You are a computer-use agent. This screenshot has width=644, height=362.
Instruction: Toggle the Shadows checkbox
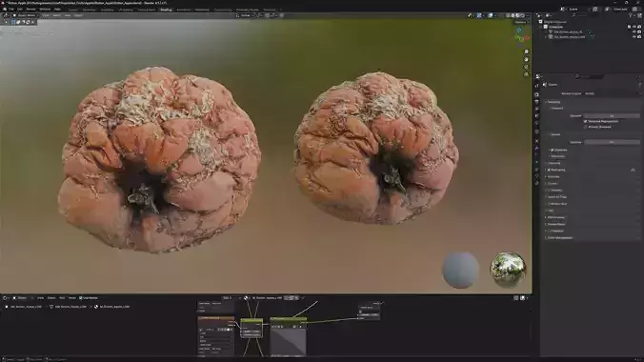[x=552, y=150]
